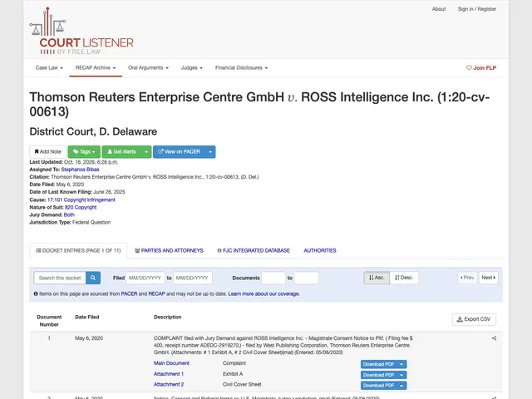This screenshot has width=532, height=399.
Task: Open Main Document link for complaint
Action: click(x=171, y=363)
